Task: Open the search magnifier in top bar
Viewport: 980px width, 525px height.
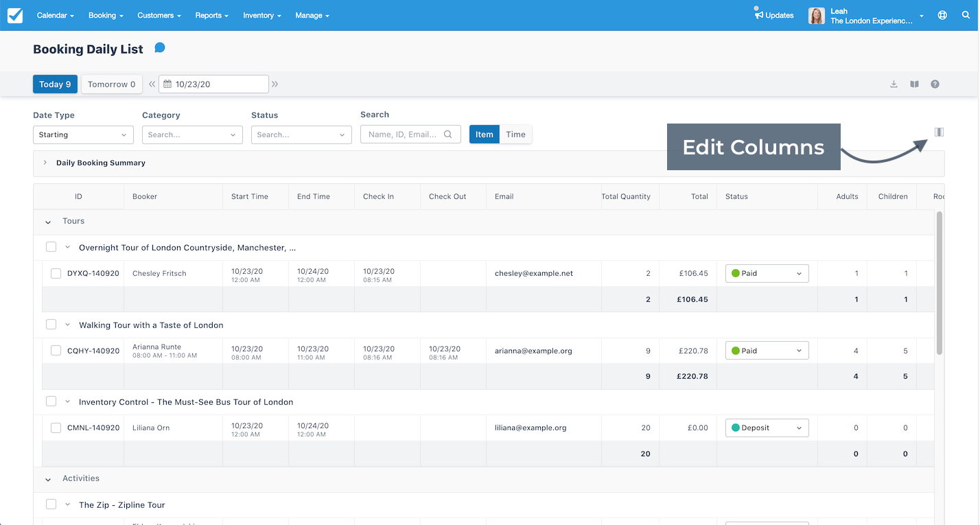Action: tap(966, 15)
